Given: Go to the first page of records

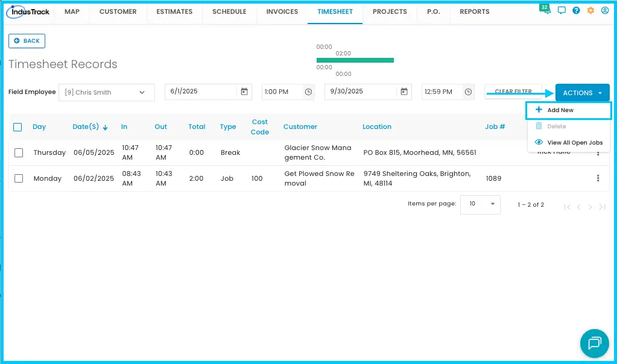Looking at the screenshot, I should pos(567,207).
